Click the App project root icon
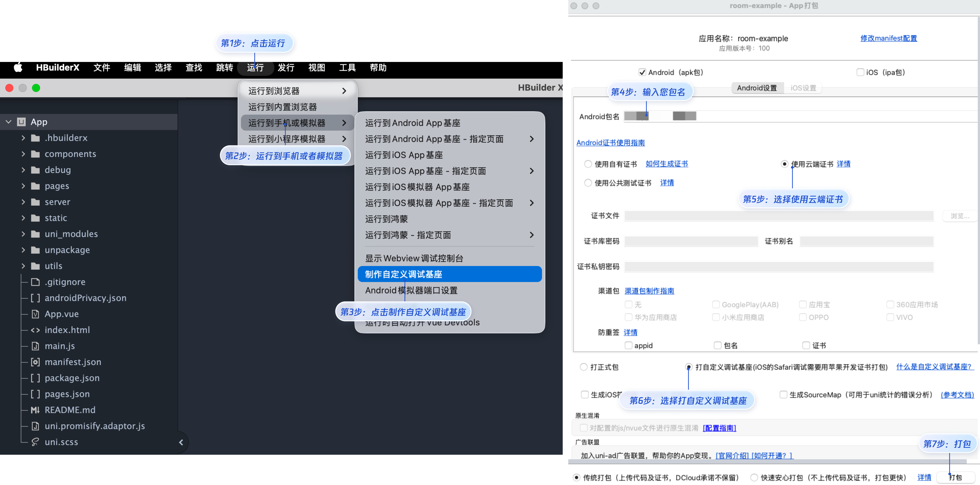 (x=21, y=122)
